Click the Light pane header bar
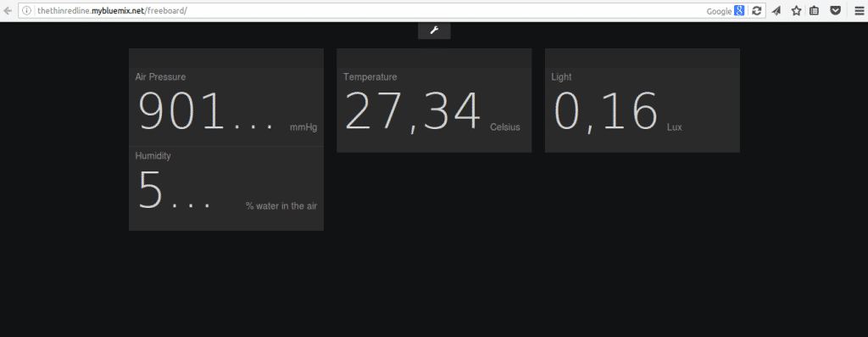 [643, 59]
